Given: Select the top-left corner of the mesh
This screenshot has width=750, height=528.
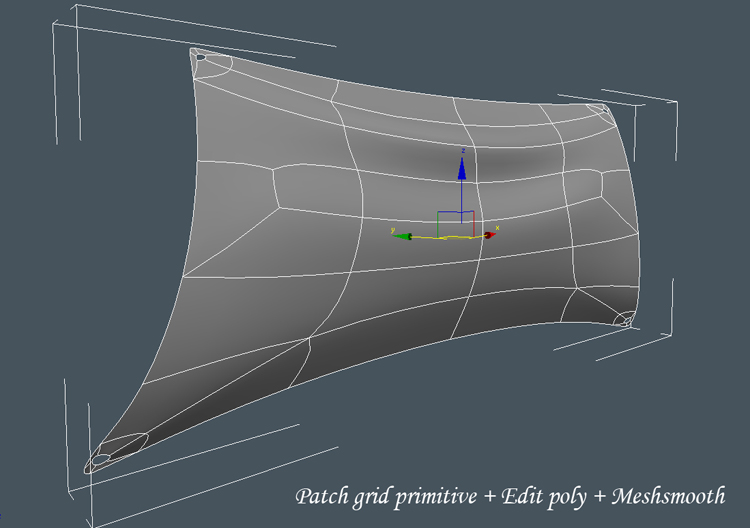Looking at the screenshot, I should coord(192,50).
